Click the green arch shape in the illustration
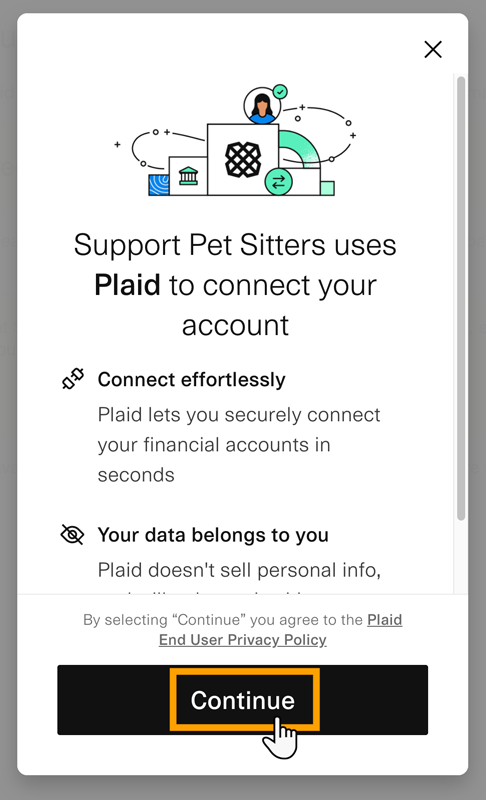The image size is (486, 800). pos(300,149)
